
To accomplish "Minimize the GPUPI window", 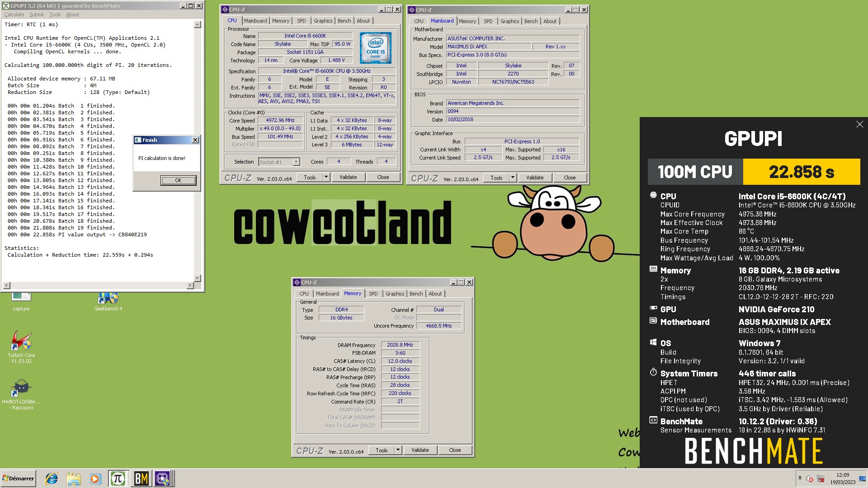I will 183,6.
